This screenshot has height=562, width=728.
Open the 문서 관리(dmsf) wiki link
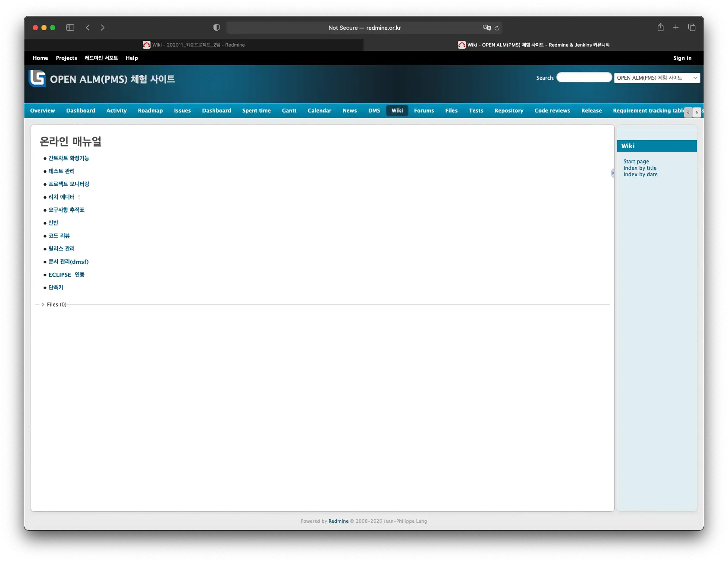(x=69, y=262)
